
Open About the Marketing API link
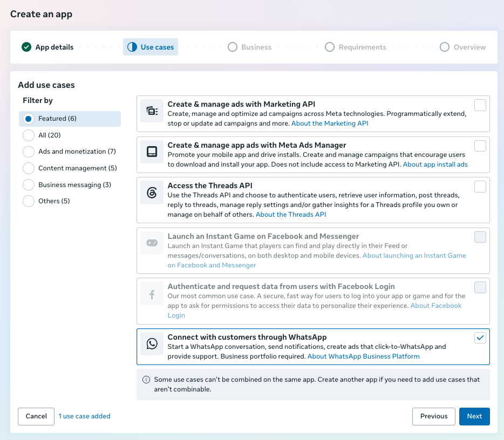click(x=330, y=123)
